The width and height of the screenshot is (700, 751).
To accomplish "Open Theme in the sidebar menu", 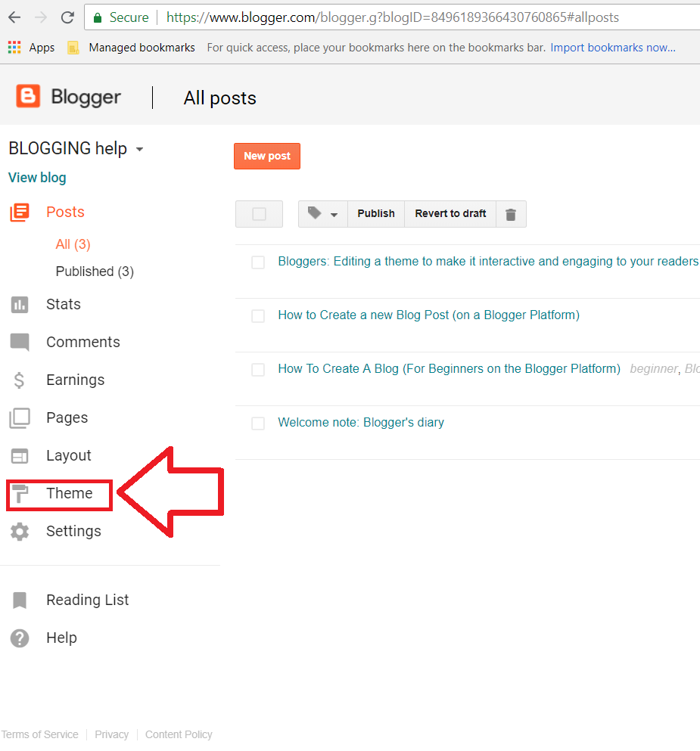I will [69, 493].
